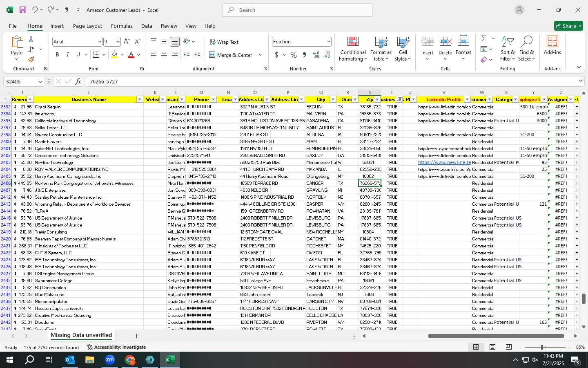
Task: Click the Insert cells icon
Action: (x=427, y=42)
